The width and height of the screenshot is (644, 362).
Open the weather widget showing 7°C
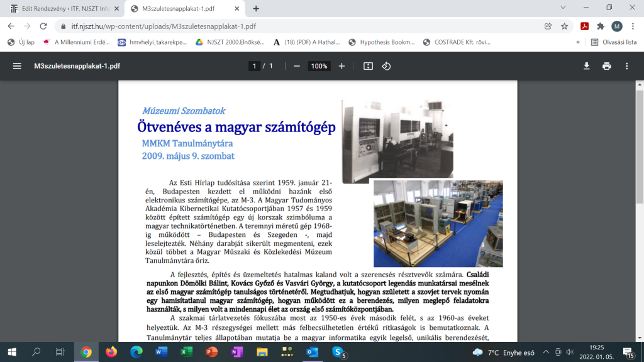(x=504, y=353)
